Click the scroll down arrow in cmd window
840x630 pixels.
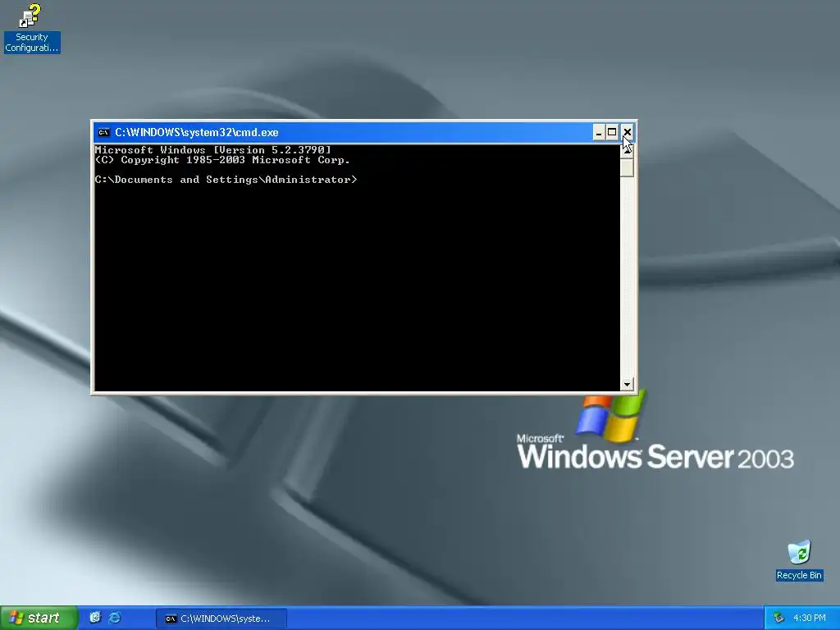click(627, 385)
